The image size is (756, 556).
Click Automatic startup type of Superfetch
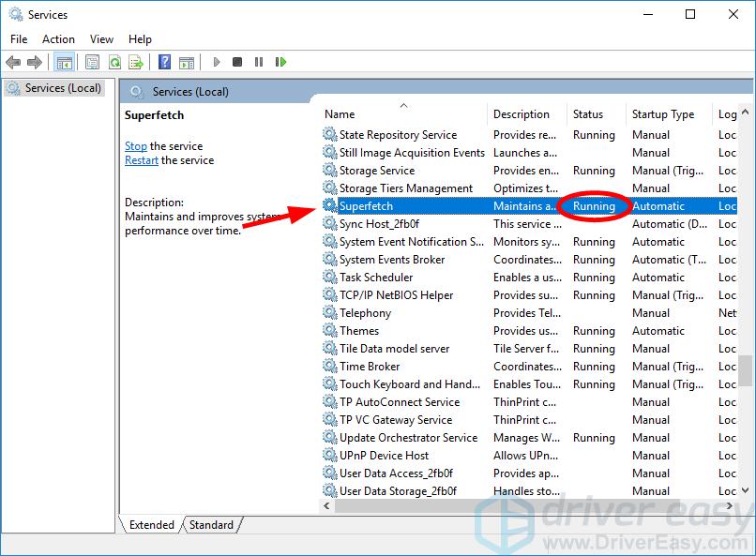(x=658, y=205)
